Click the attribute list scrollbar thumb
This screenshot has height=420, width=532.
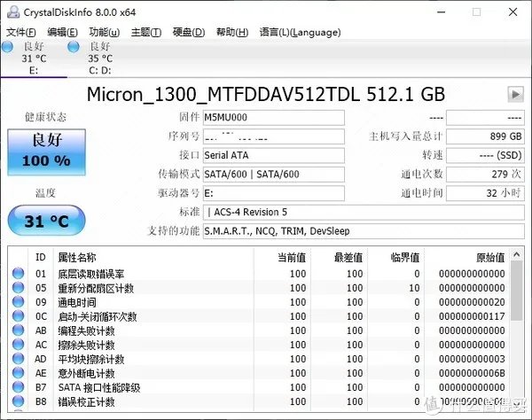[517, 291]
